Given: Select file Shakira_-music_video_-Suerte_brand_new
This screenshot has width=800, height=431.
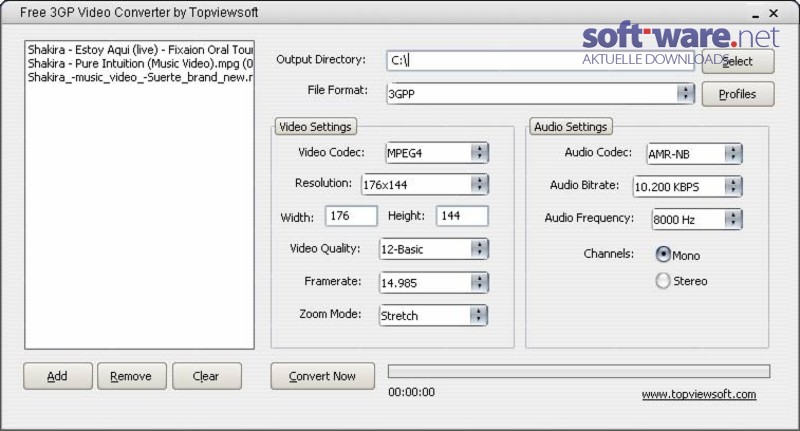Looking at the screenshot, I should [140, 77].
